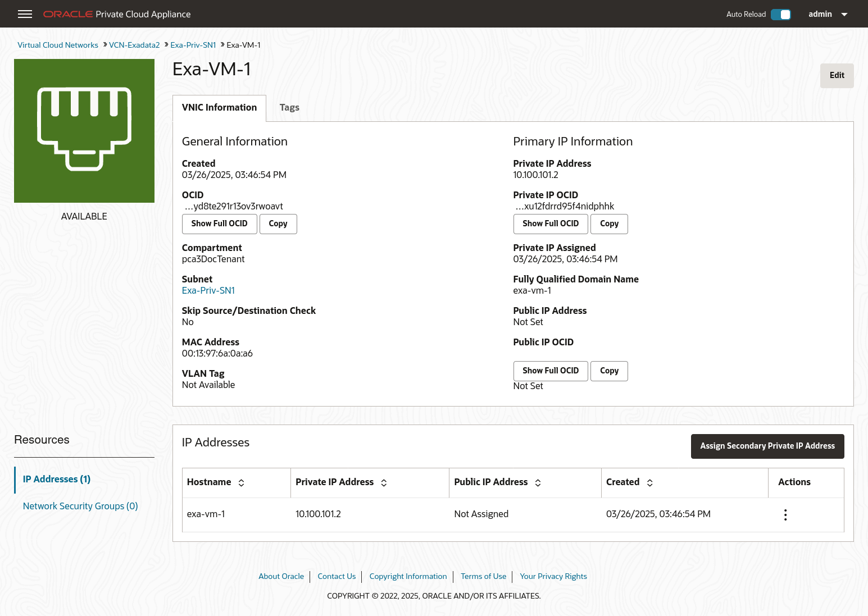This screenshot has width=868, height=616.
Task: Sort by Private IP Address column
Action: pos(384,482)
